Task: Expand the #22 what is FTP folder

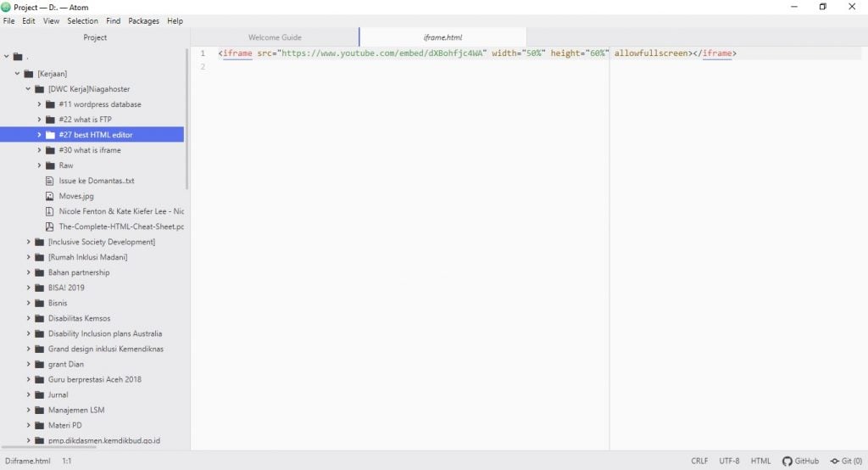Action: (39, 119)
